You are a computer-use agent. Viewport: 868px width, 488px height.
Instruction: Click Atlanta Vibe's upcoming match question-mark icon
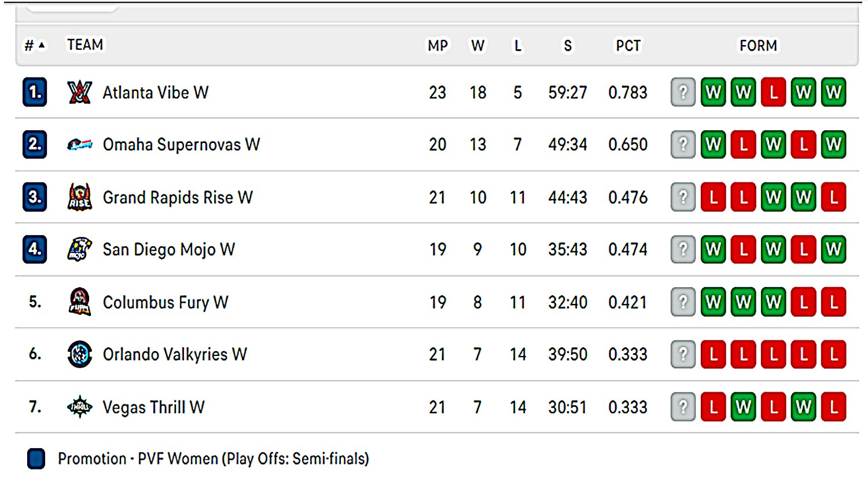point(683,92)
